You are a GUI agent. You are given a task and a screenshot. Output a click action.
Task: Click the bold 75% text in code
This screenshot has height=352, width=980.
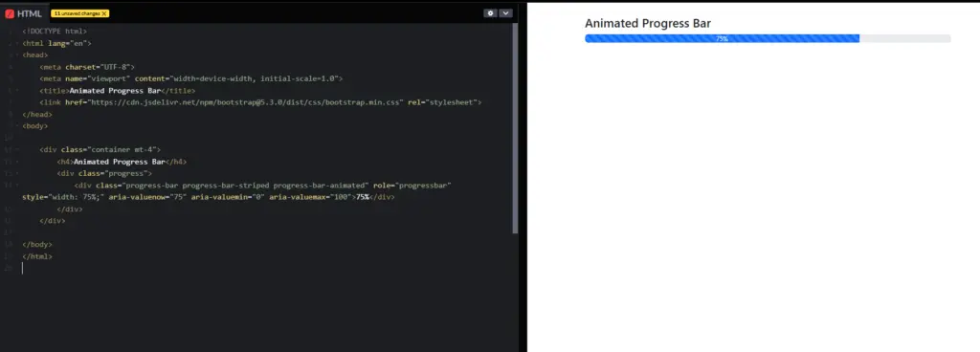click(363, 198)
